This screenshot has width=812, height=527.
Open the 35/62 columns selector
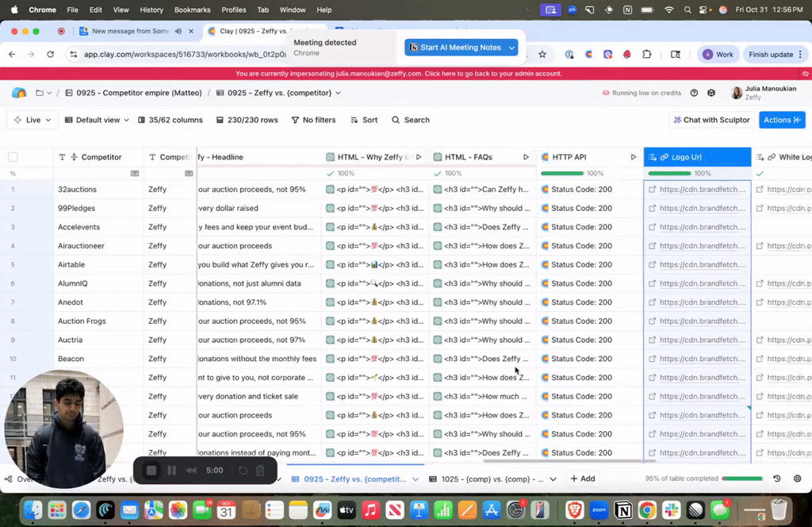[x=170, y=120]
